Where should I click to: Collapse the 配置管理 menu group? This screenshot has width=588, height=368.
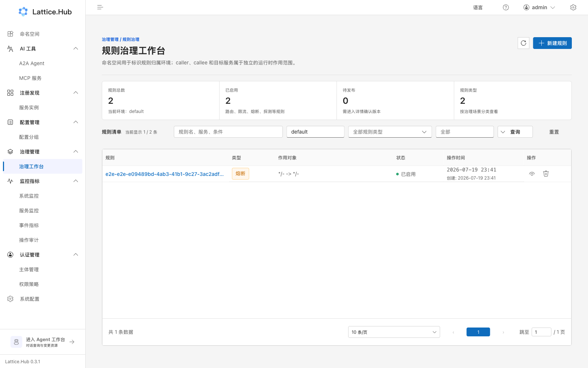pyautogui.click(x=76, y=122)
